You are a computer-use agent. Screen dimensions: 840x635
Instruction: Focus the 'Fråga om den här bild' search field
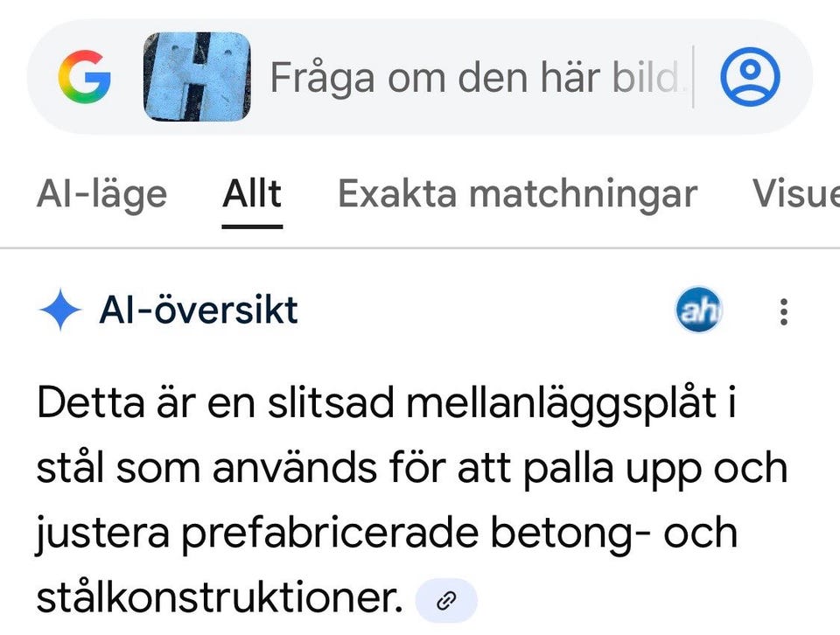(472, 78)
